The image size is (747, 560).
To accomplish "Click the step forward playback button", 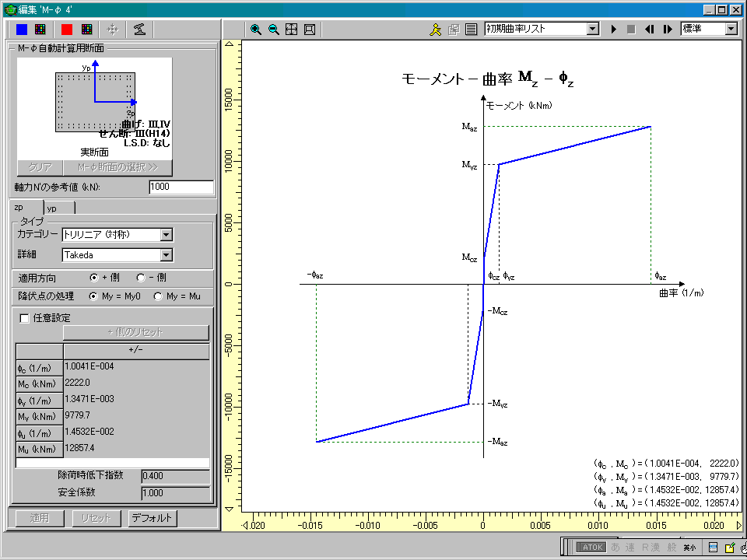I will click(x=667, y=30).
